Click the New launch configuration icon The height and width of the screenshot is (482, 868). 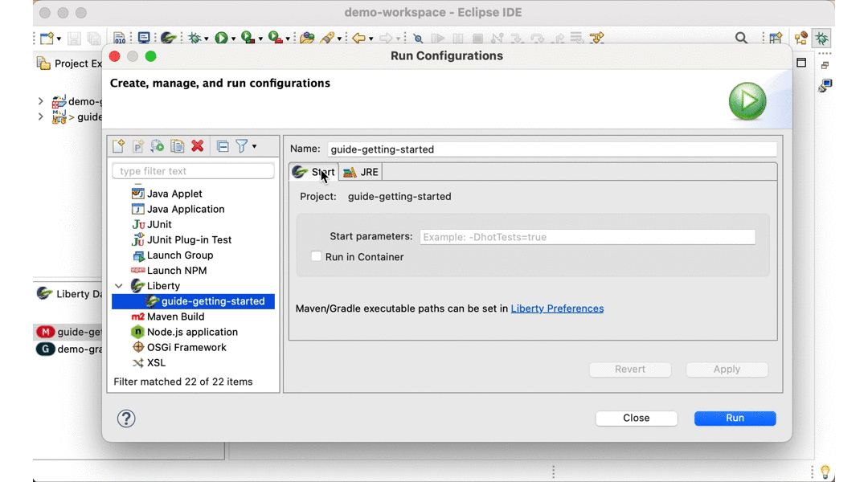tap(118, 146)
